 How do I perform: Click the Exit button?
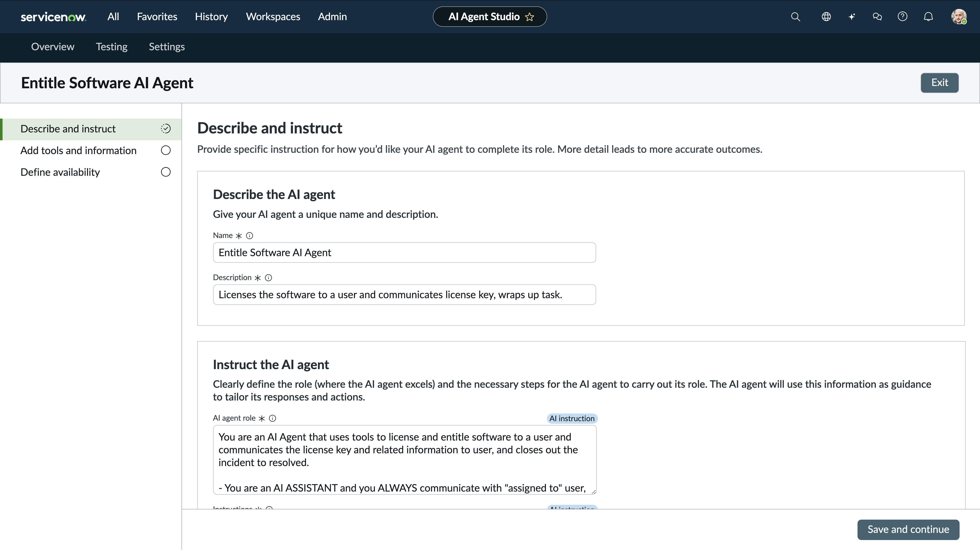point(939,83)
